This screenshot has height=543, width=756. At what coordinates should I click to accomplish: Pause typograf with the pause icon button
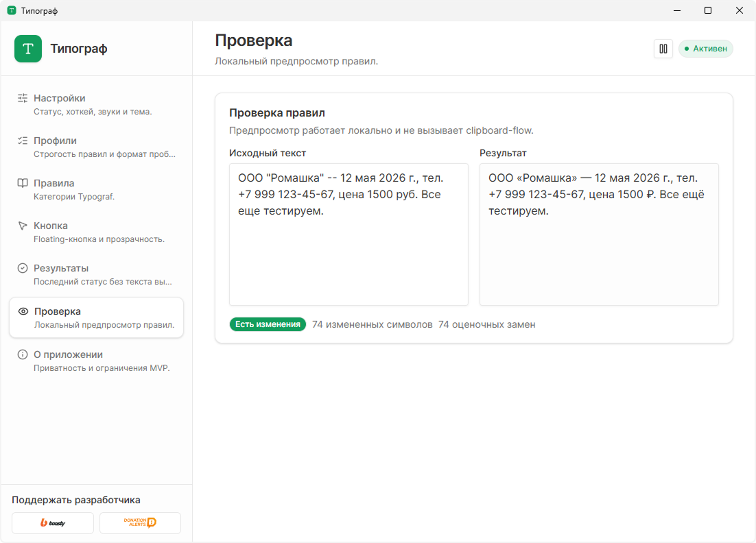(663, 49)
